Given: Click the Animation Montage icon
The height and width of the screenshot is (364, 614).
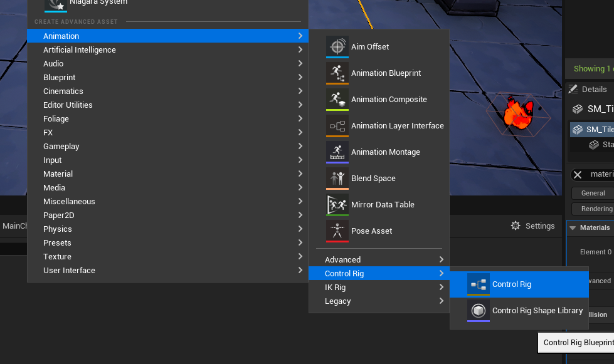Looking at the screenshot, I should (337, 152).
